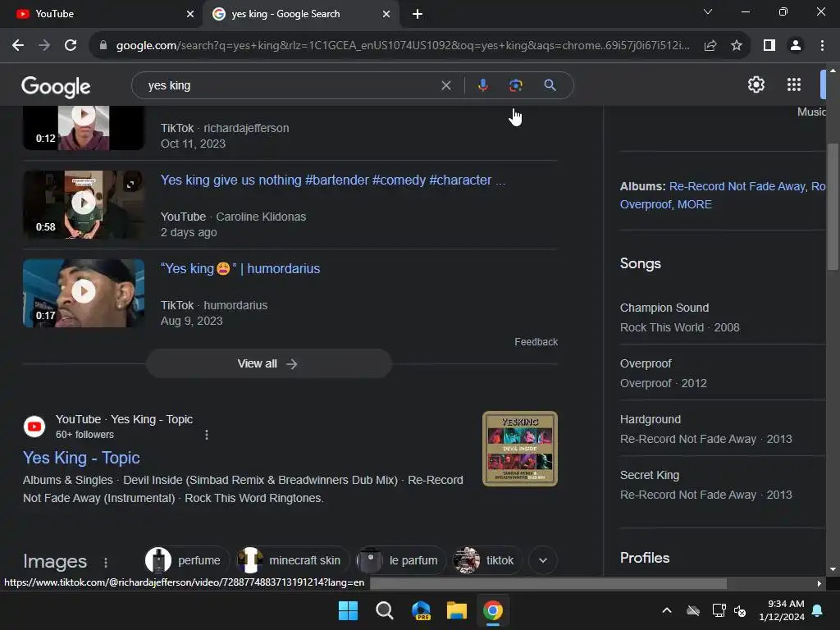The image size is (840, 630).
Task: Click scrollbar right arrow
Action: [819, 583]
